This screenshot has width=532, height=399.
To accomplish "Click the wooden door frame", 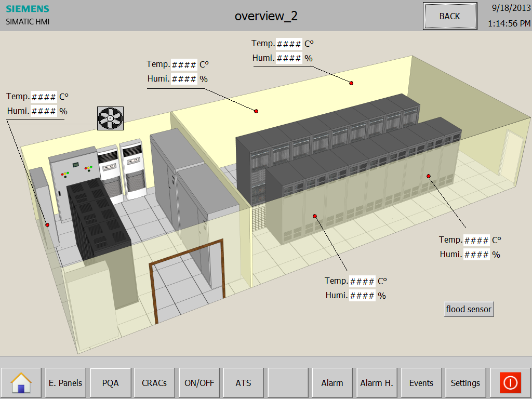I will click(x=187, y=281).
